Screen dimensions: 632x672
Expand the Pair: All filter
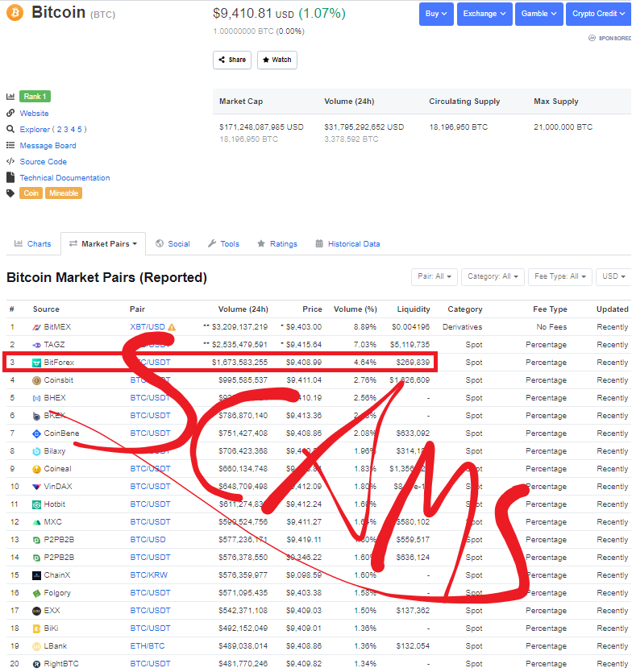pos(434,277)
